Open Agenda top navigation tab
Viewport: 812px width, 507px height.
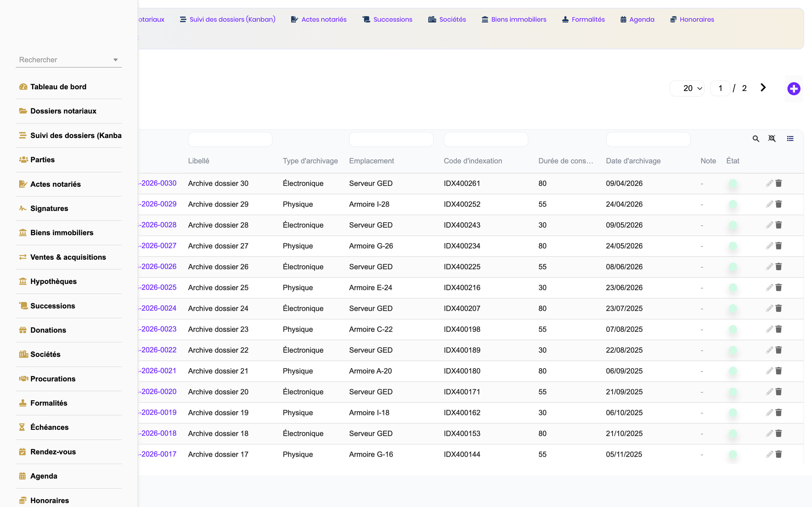(637, 20)
